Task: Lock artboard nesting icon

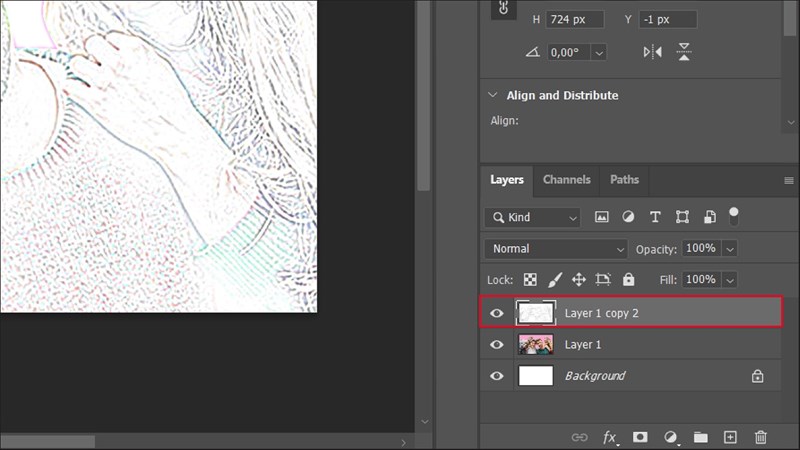Action: point(603,280)
